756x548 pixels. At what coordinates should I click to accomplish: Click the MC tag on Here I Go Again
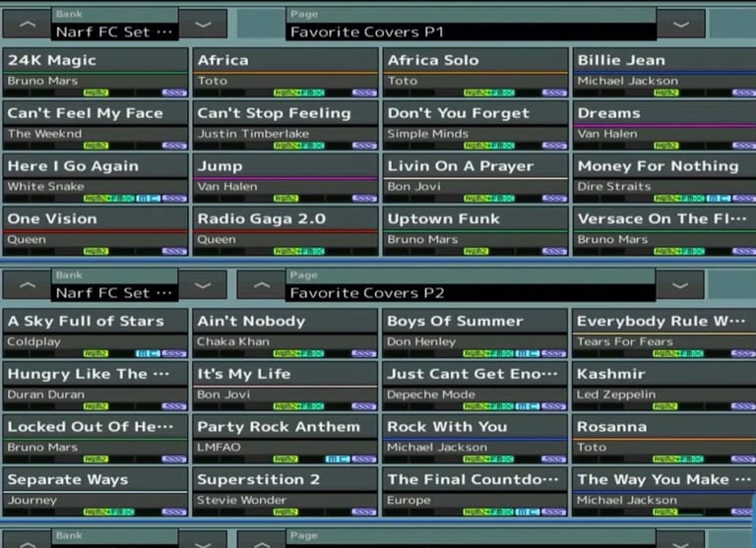(x=148, y=198)
